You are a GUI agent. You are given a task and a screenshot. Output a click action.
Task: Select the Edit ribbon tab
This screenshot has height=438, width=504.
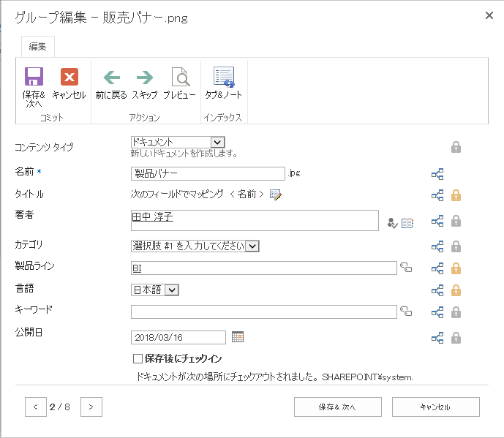pos(38,47)
